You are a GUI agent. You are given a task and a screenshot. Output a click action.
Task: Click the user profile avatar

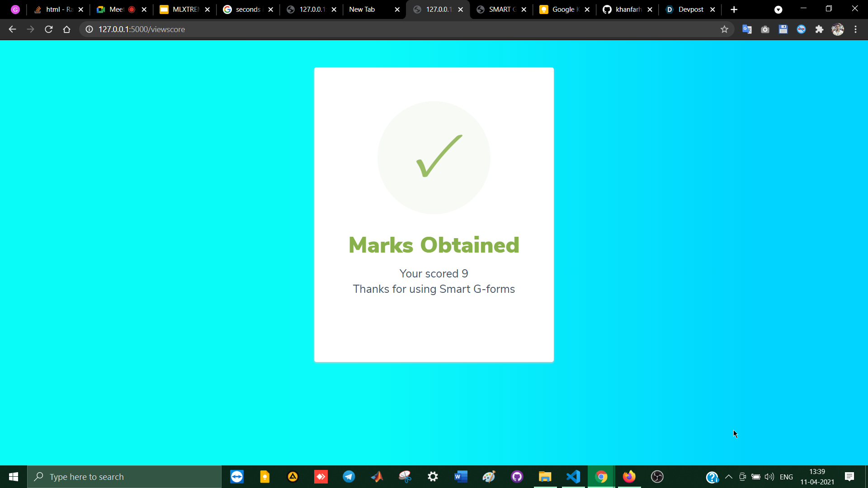(x=838, y=29)
